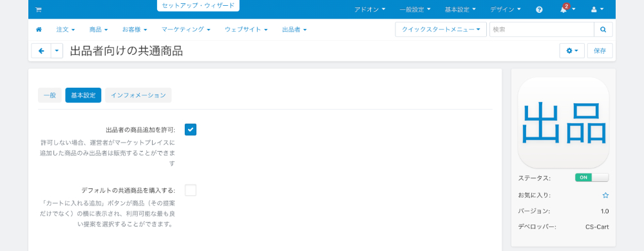Uncheck 出品者の商品追加を許可 checkbox
Viewport: 644px width, 251px height.
pos(191,130)
